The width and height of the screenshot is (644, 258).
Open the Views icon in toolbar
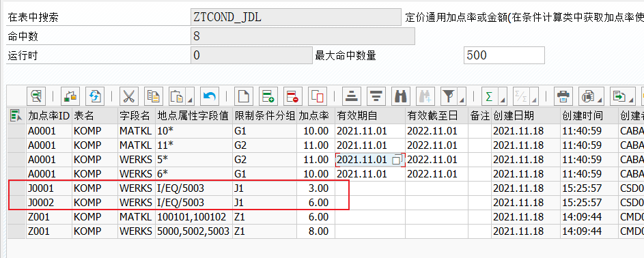pyautogui.click(x=588, y=97)
